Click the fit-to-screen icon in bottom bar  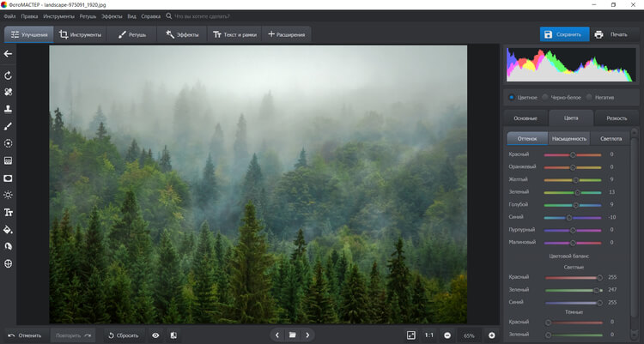pos(411,335)
